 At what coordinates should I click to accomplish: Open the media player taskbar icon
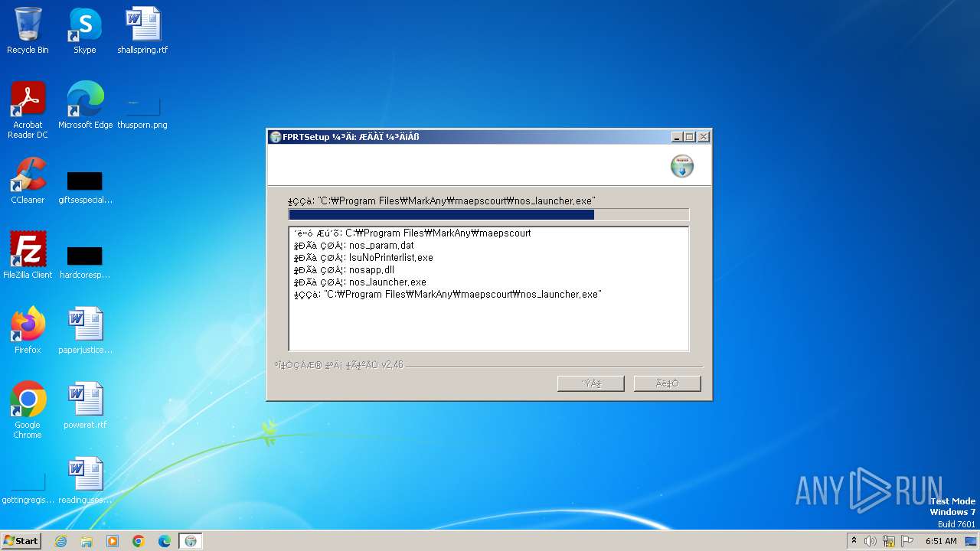pos(113,541)
